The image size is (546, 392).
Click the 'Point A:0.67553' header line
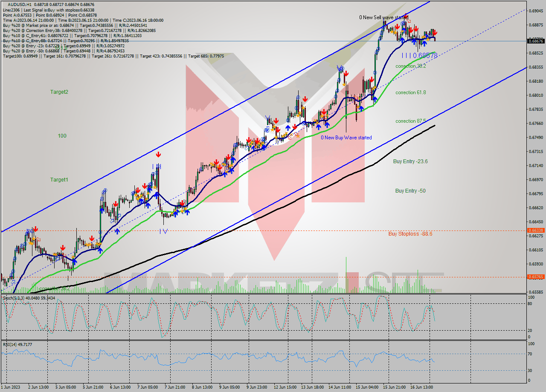click(50, 15)
